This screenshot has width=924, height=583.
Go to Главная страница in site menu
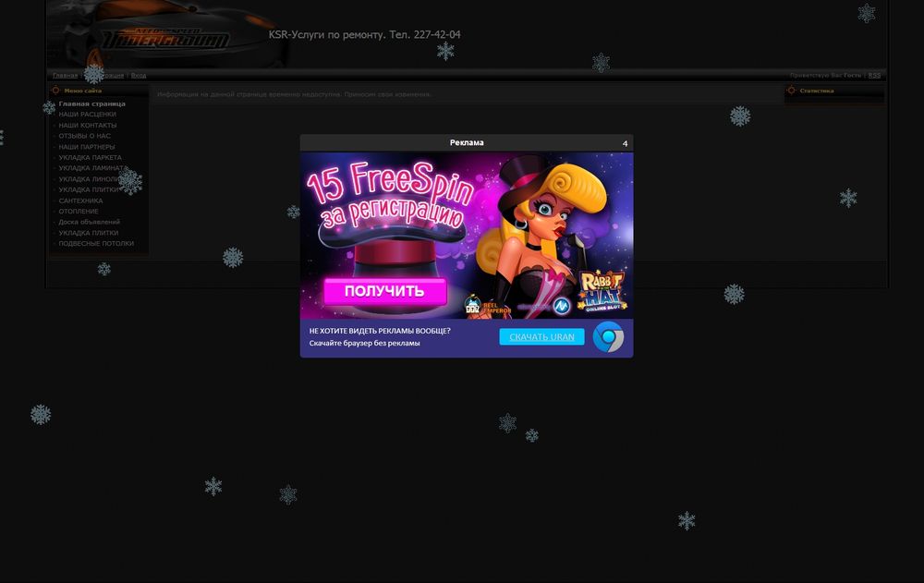click(x=91, y=103)
